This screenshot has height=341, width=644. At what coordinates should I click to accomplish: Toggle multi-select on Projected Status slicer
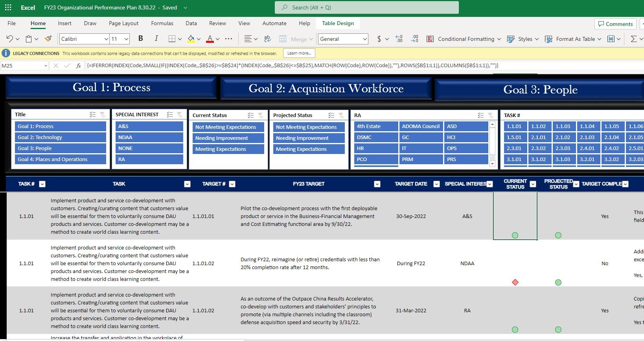pos(331,115)
